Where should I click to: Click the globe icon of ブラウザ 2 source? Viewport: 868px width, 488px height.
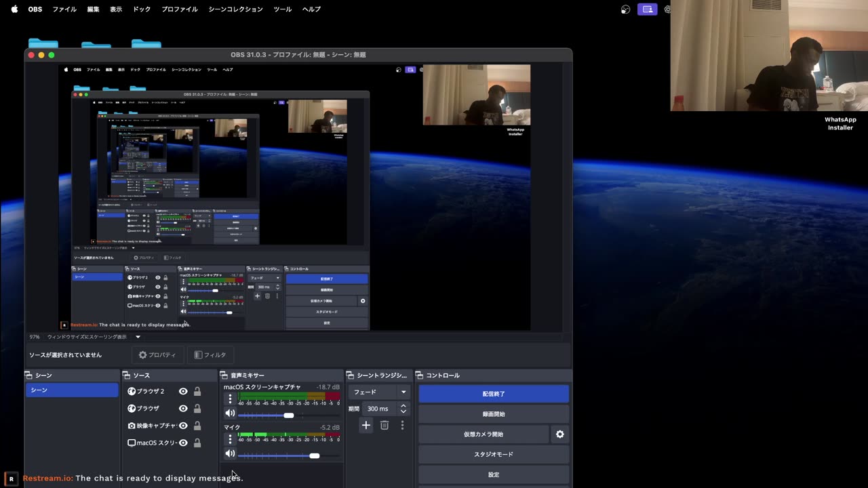(132, 391)
